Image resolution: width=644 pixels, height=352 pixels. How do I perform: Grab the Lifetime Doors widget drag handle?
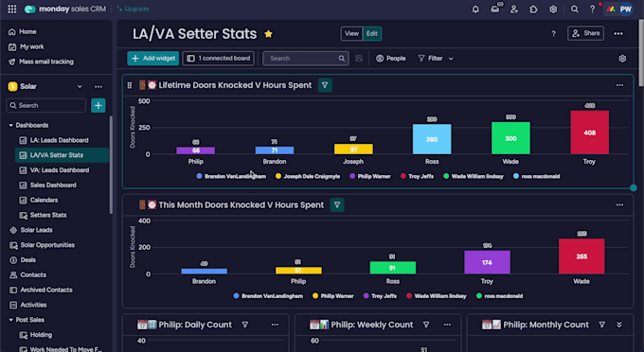click(130, 85)
